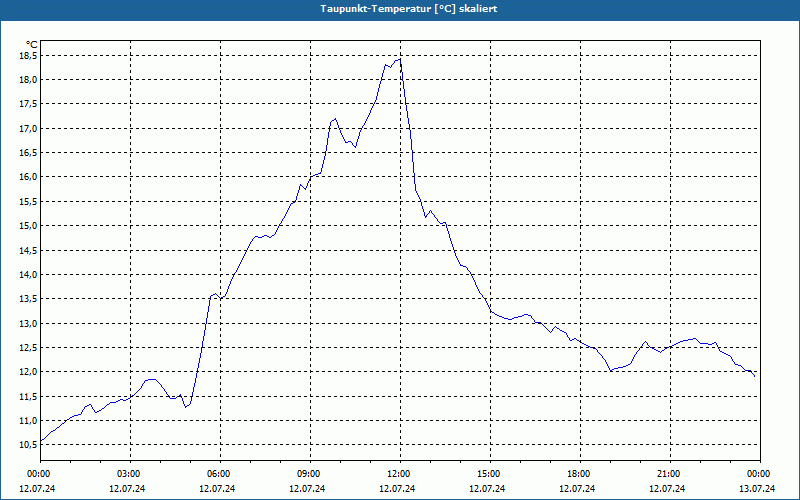Viewport: 800px width, 500px height.
Task: Click the 17,5 y-axis value
Action: click(x=28, y=104)
